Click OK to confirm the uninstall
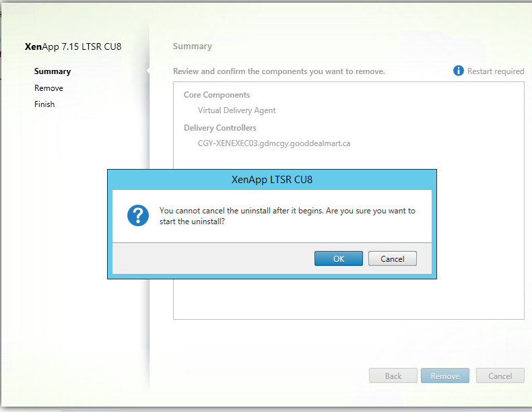532x412 pixels. 338,259
